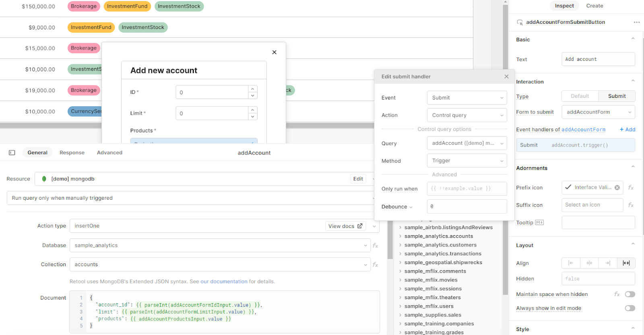The width and height of the screenshot is (644, 335).
Task: Select the stretch align icon
Action: pyautogui.click(x=626, y=263)
